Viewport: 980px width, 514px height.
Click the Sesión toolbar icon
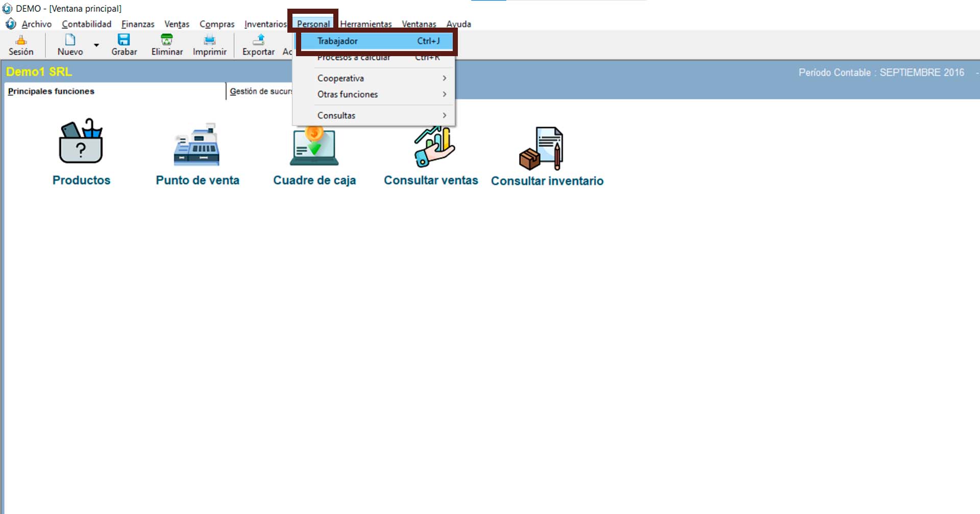[21, 40]
